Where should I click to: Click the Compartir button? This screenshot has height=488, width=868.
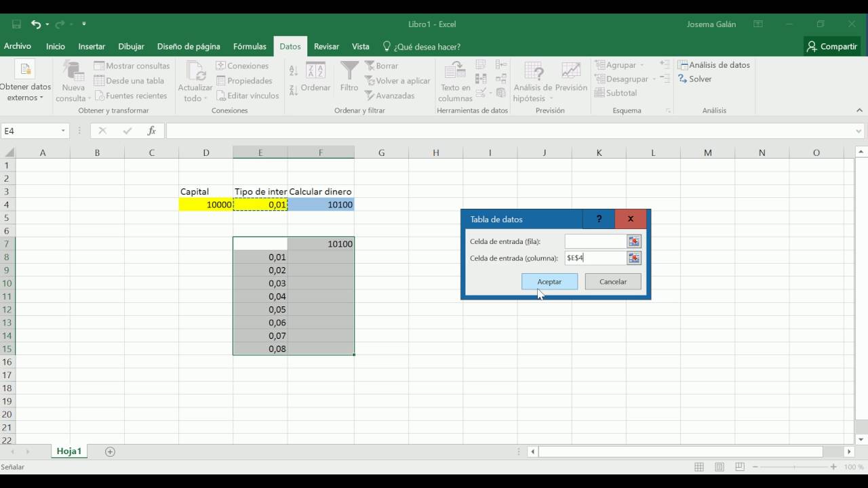click(x=832, y=47)
